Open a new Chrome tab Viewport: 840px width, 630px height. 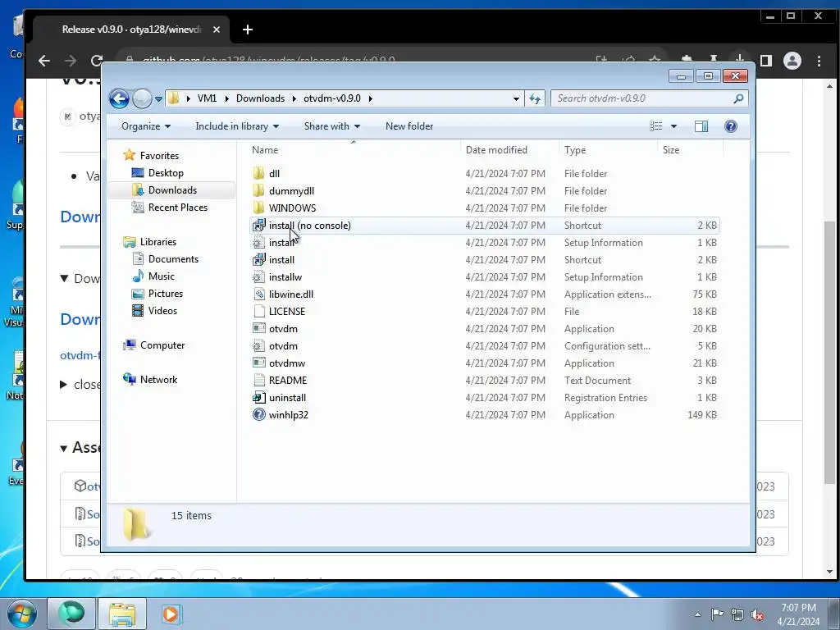(248, 30)
